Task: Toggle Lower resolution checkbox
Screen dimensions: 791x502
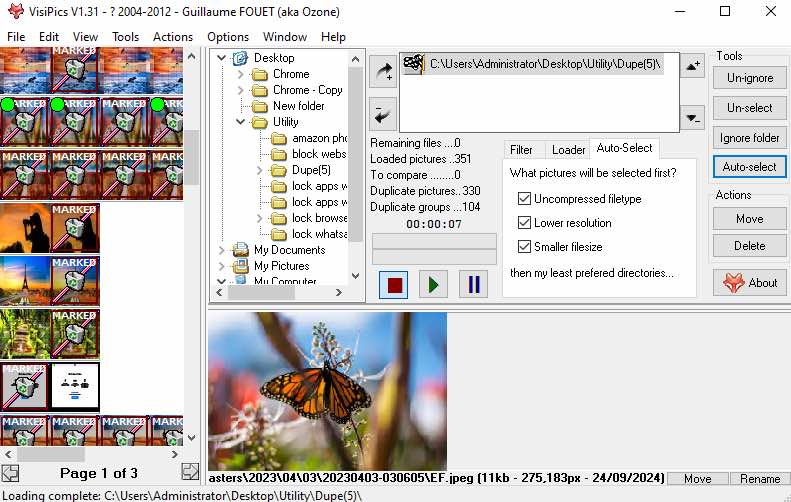Action: tap(525, 223)
